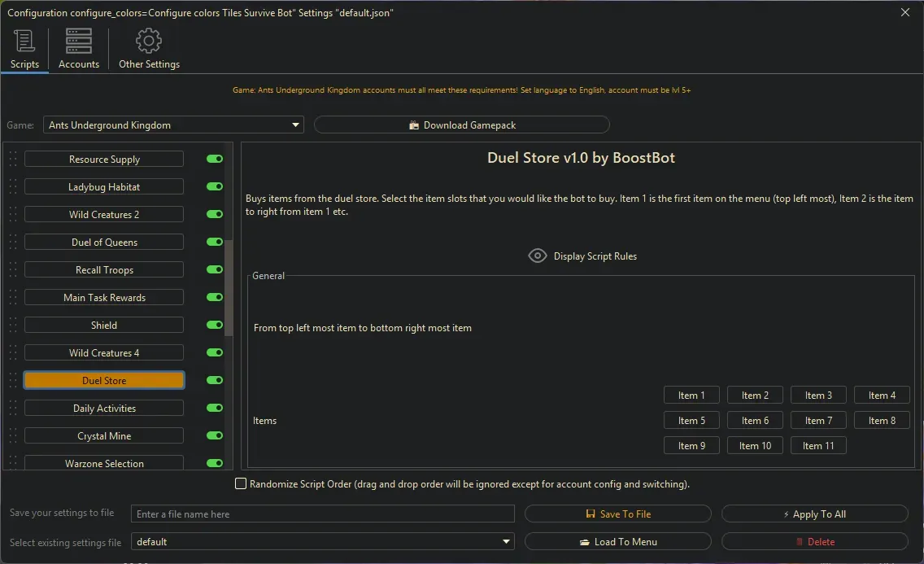Click the Save To File button
924x564 pixels.
click(x=617, y=514)
